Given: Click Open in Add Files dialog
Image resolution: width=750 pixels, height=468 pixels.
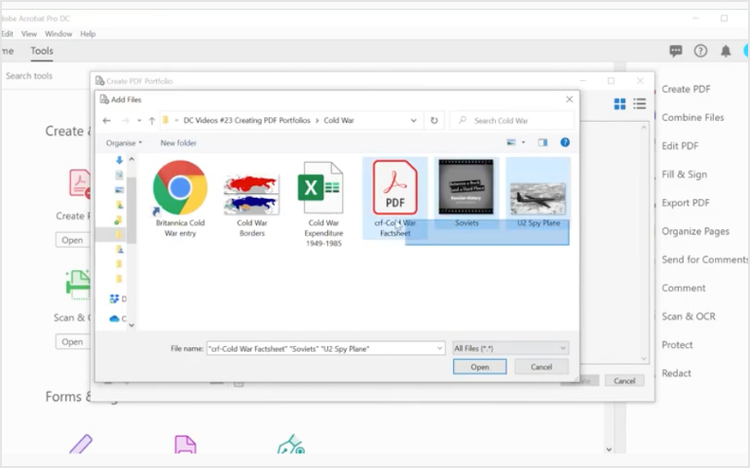Looking at the screenshot, I should point(480,367).
